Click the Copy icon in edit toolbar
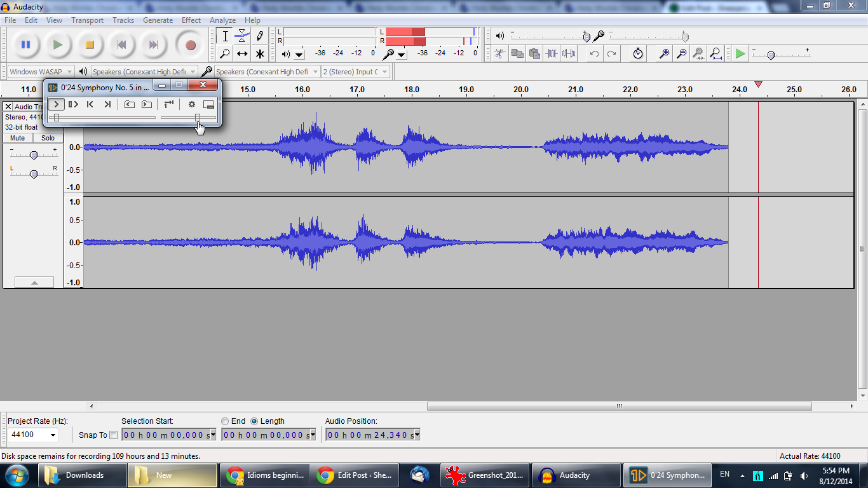 [x=517, y=53]
